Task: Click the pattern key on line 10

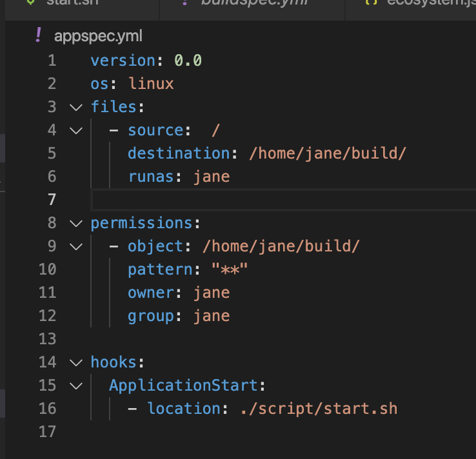Action: [x=161, y=269]
